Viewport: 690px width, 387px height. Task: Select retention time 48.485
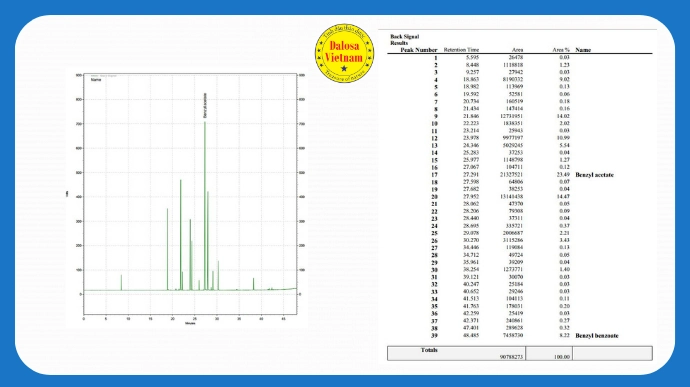point(471,335)
